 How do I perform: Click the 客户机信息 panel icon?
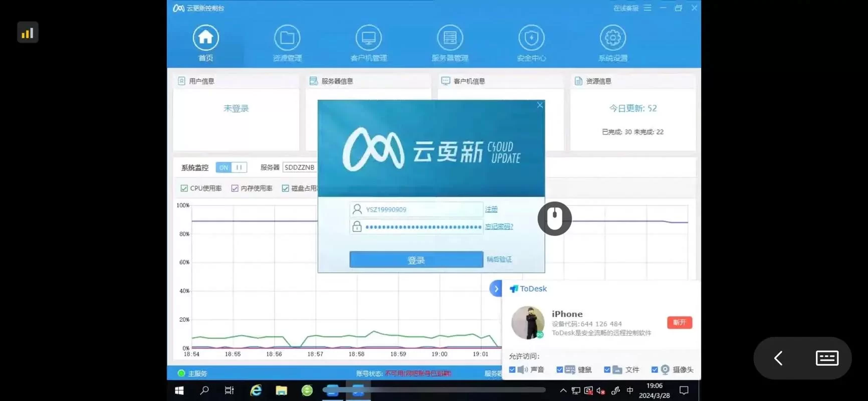(x=446, y=81)
